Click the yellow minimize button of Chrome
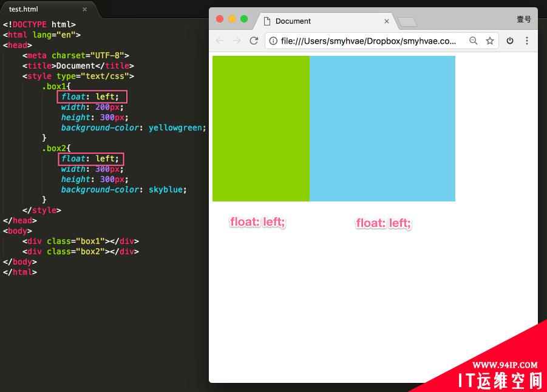 click(232, 19)
